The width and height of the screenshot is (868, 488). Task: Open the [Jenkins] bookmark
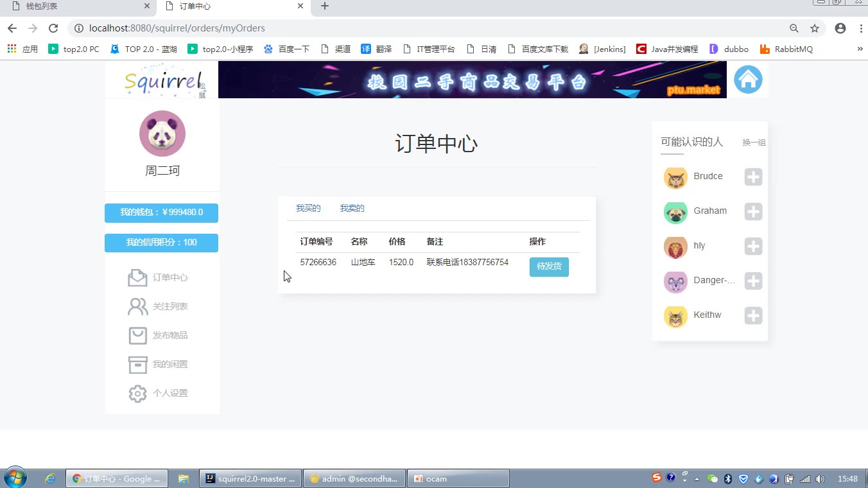pyautogui.click(x=602, y=49)
